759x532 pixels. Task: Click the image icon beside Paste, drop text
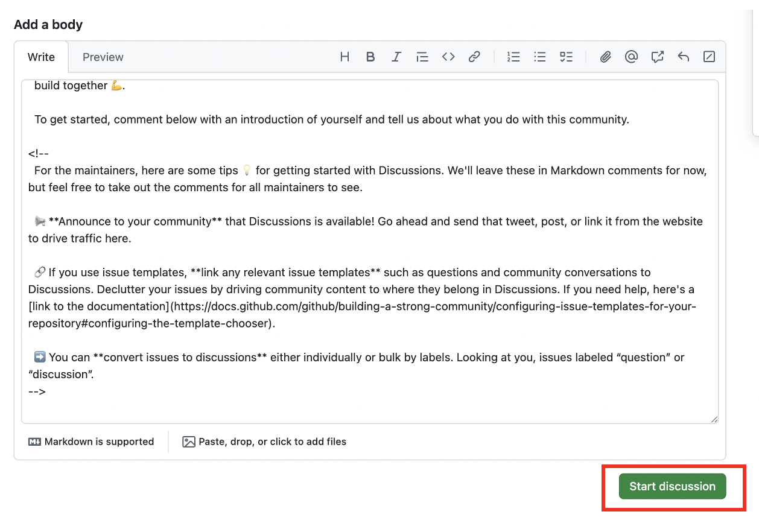189,442
